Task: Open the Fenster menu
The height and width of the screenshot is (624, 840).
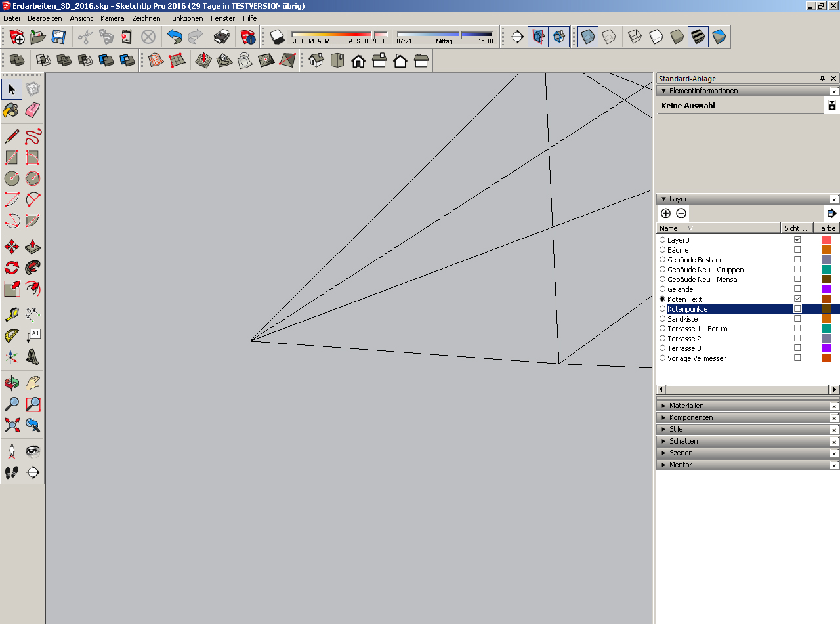Action: 222,18
